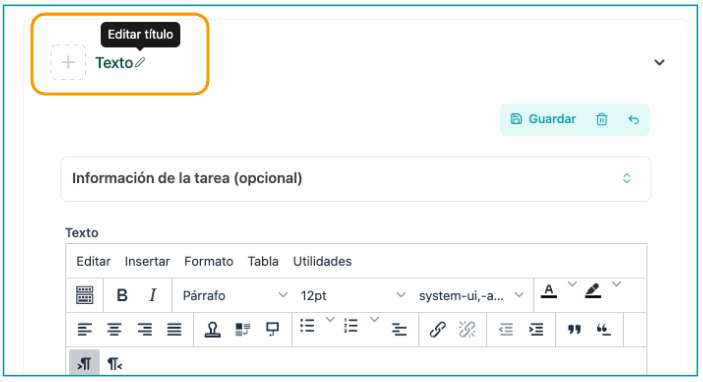Click the stamp icon in the toolbar

213,330
